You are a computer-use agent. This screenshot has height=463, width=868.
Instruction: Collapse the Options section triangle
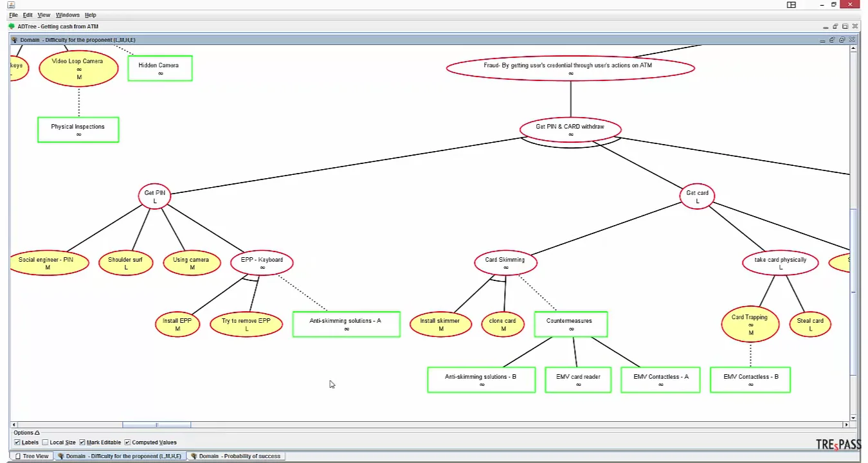coord(37,433)
